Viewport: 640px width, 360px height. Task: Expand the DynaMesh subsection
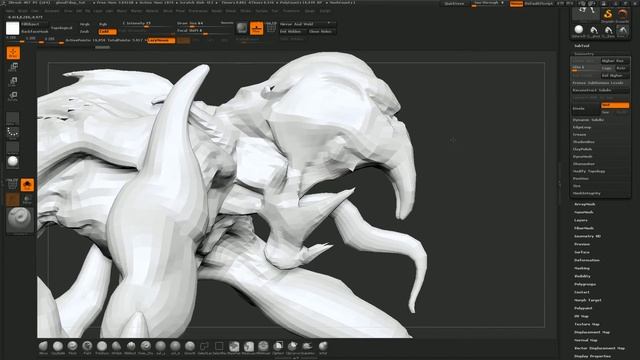tap(582, 156)
